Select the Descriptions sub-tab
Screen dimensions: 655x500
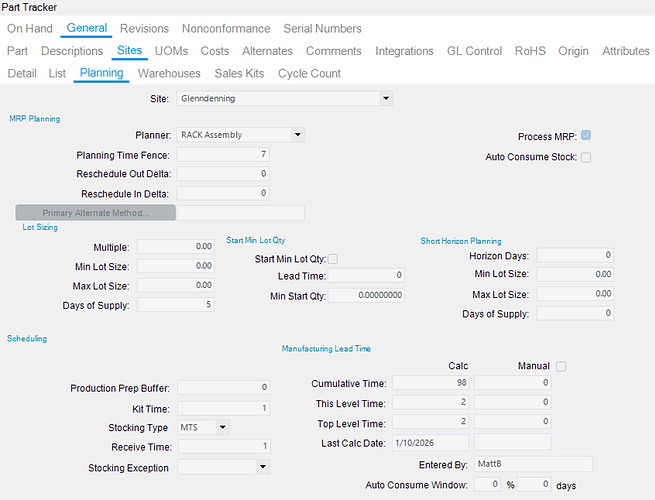(x=72, y=51)
